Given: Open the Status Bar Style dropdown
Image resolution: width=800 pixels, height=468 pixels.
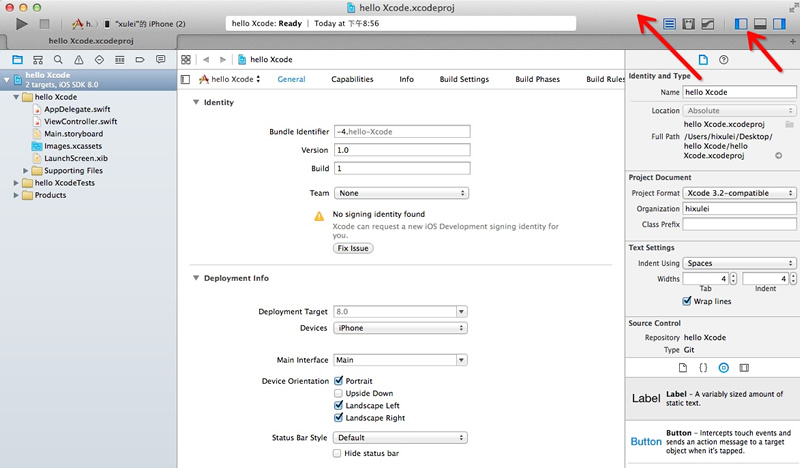Looking at the screenshot, I should pos(400,437).
